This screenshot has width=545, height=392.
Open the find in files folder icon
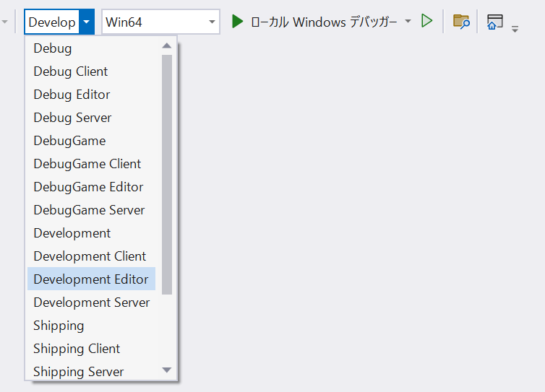(461, 22)
